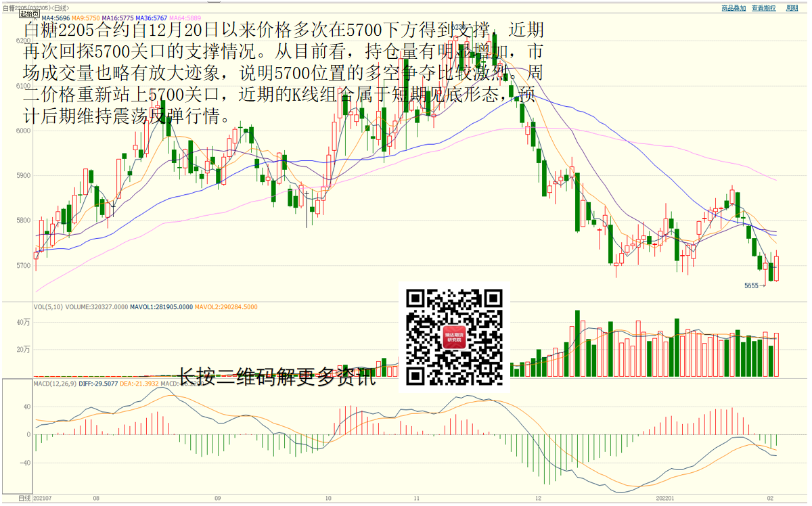Click the 日线 label at bottom left
Viewport: 812px width, 506px height.
tap(24, 498)
